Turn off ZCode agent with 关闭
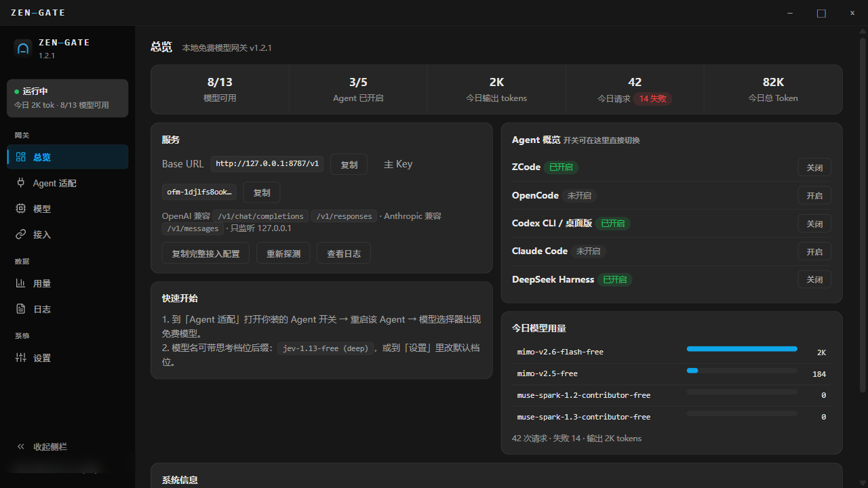 tap(814, 167)
